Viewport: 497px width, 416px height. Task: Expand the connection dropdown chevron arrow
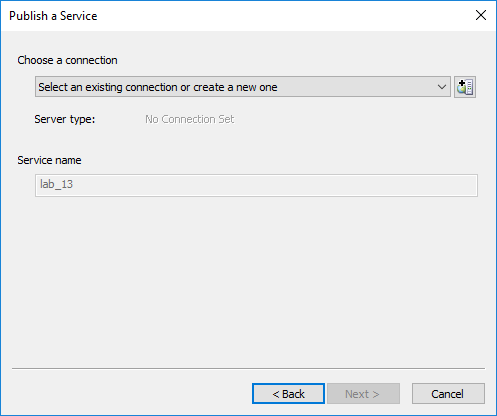[x=442, y=87]
